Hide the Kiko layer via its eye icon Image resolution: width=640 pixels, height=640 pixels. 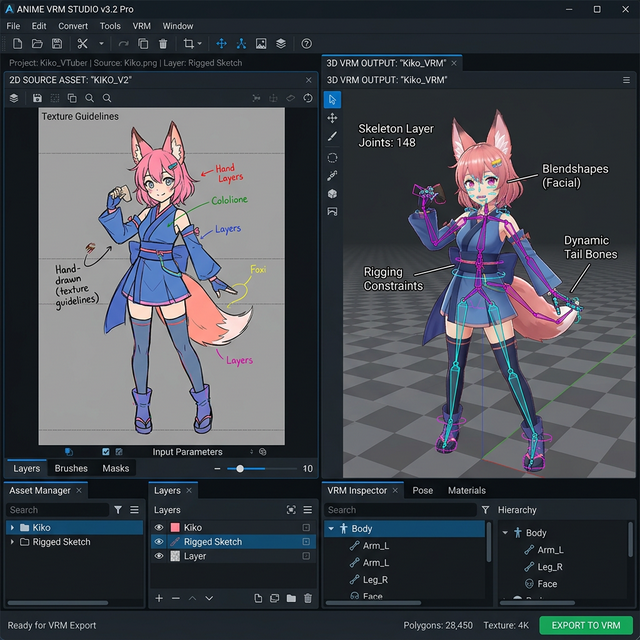point(159,527)
